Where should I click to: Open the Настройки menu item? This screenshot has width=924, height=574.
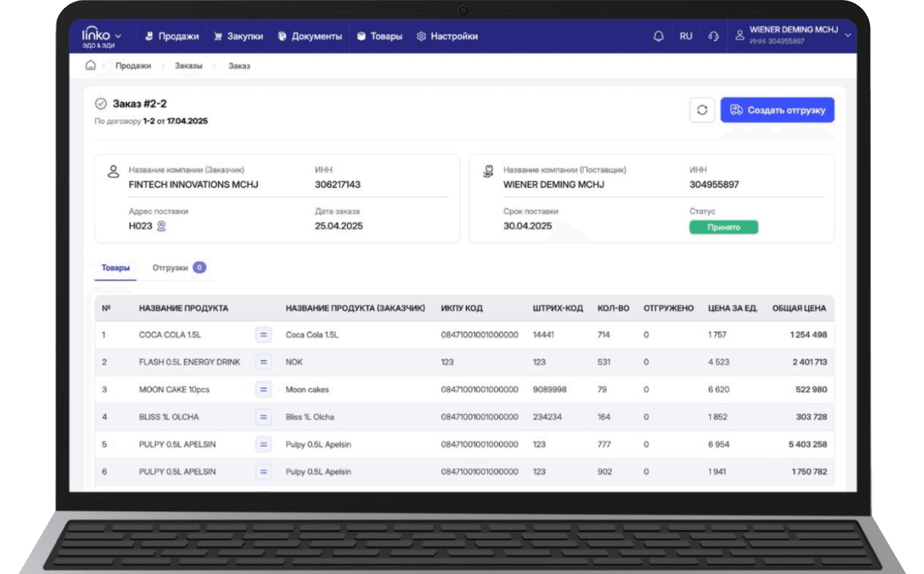pos(447,37)
